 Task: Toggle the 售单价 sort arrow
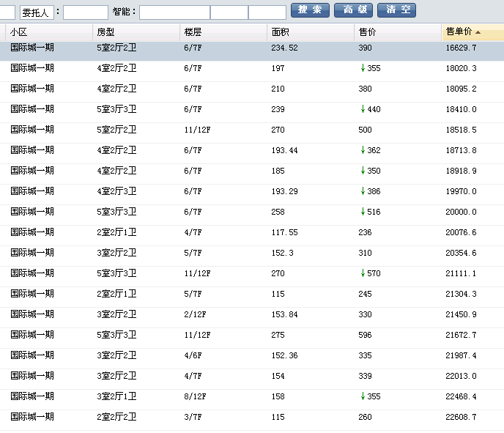pos(478,32)
